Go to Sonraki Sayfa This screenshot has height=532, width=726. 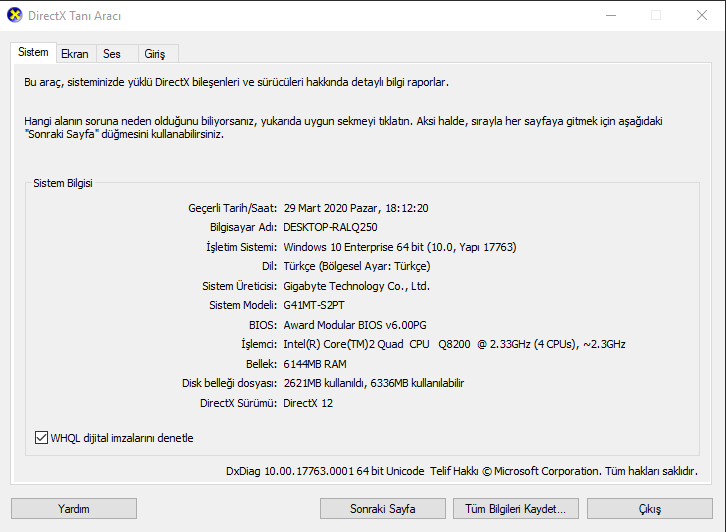pyautogui.click(x=382, y=509)
